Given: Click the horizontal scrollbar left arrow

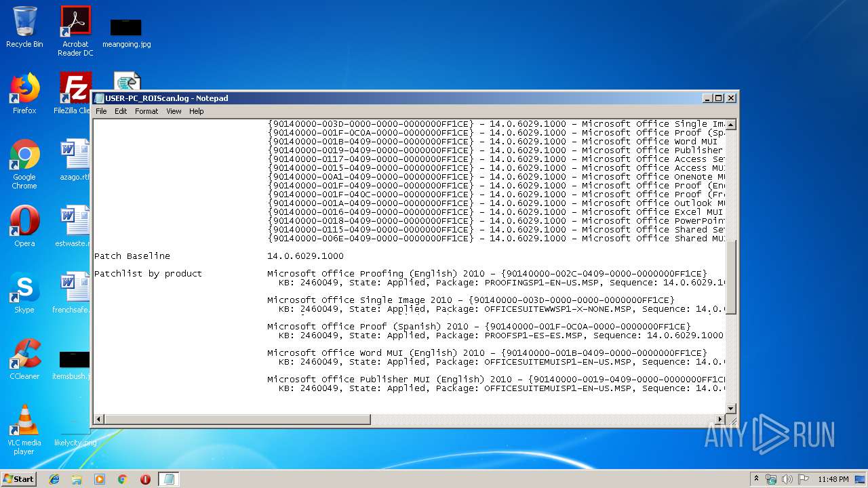Looking at the screenshot, I should (x=99, y=420).
